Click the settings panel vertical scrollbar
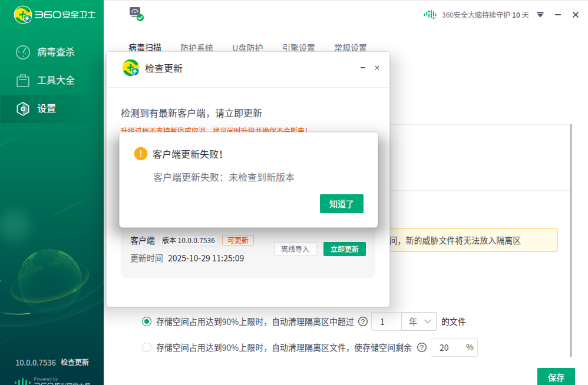This screenshot has height=385, width=588. click(x=571, y=240)
